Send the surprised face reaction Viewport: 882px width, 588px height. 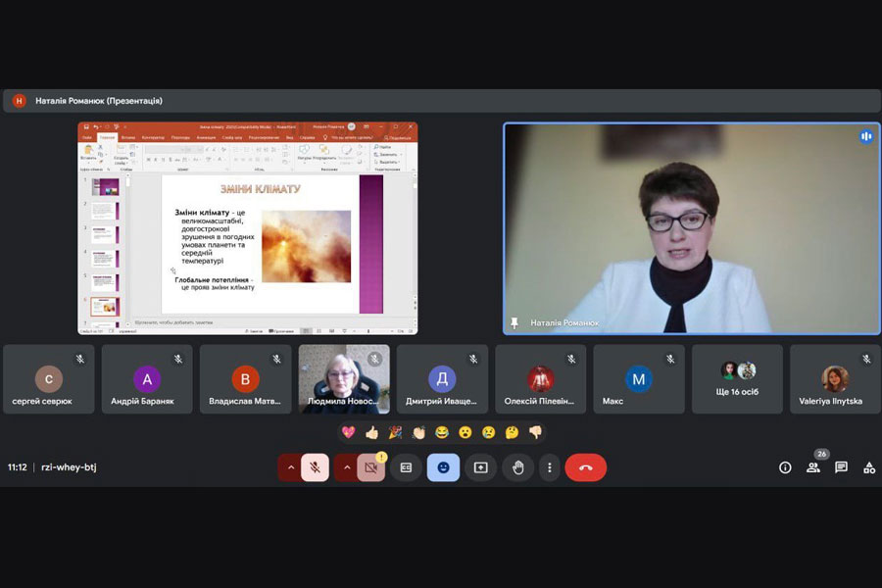[465, 432]
